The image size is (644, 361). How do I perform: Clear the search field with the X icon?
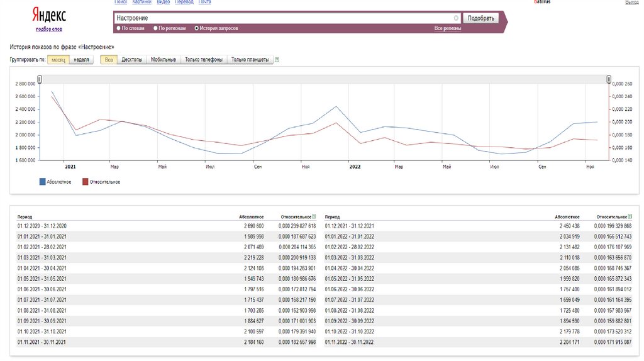click(456, 18)
